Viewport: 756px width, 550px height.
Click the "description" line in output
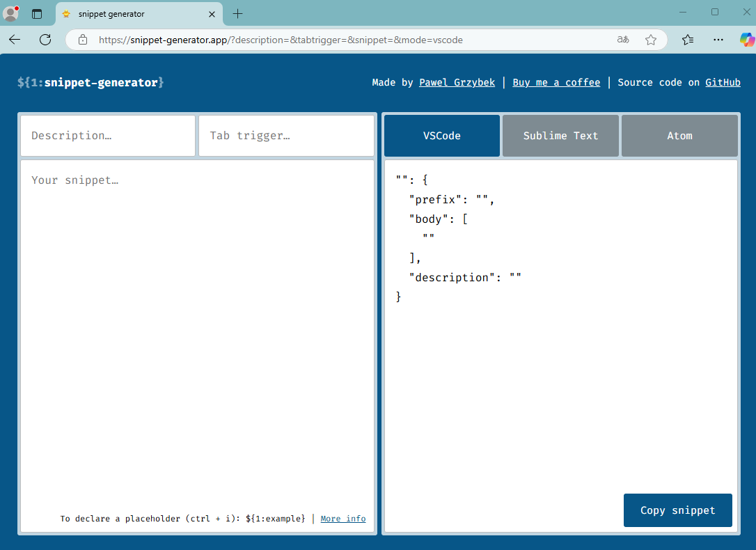(465, 278)
